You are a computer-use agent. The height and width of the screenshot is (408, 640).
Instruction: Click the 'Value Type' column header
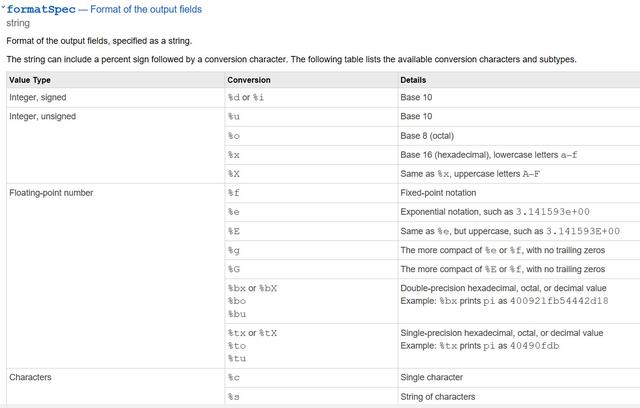pos(30,78)
